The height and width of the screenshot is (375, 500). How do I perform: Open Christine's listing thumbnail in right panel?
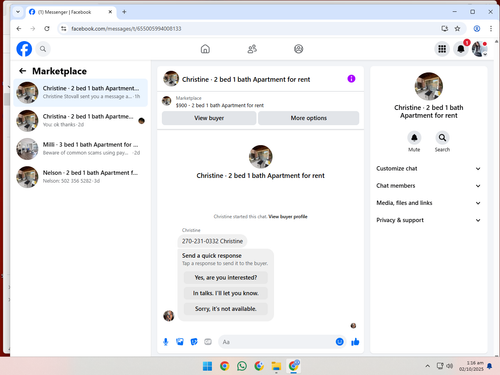click(429, 86)
